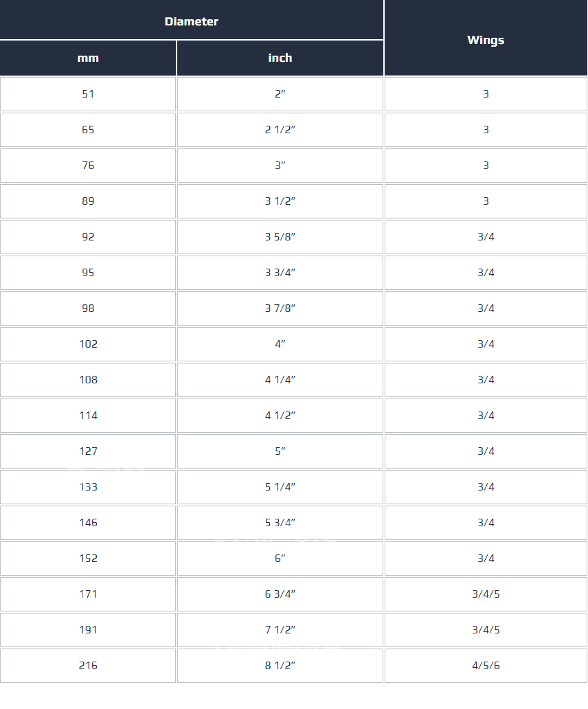The width and height of the screenshot is (588, 709).
Task: Click the 3 7/8" inch cell
Action: 280,308
